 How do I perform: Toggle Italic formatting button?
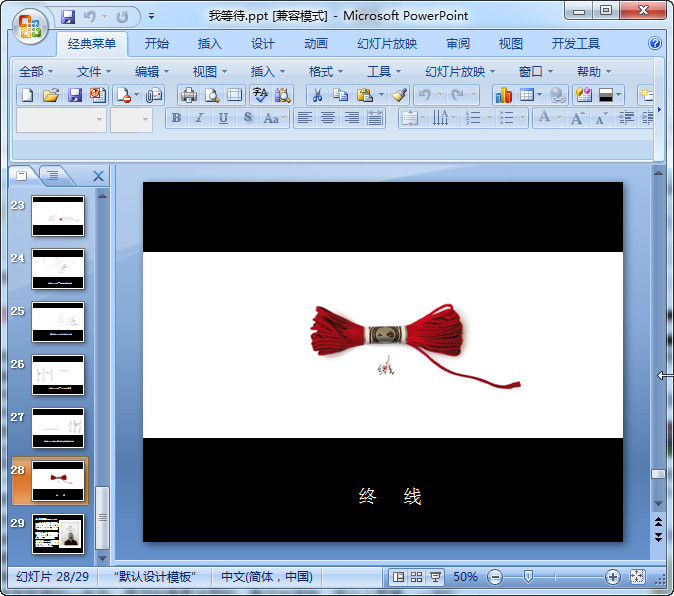tap(200, 118)
